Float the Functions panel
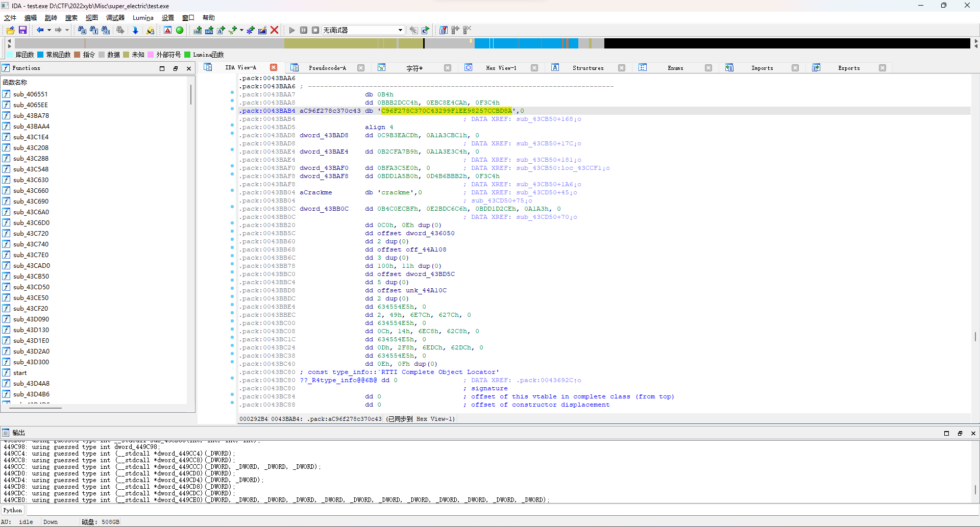 click(176, 68)
